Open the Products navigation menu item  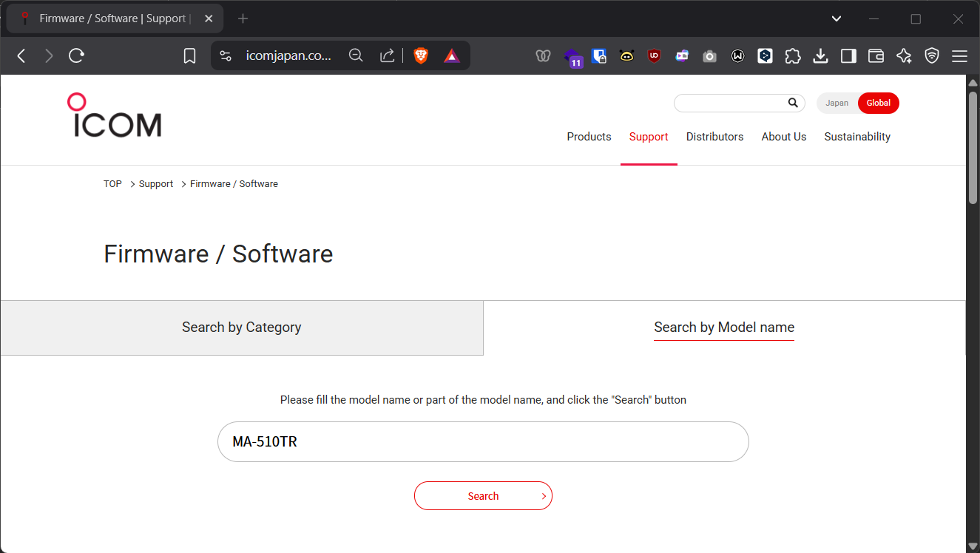tap(589, 137)
